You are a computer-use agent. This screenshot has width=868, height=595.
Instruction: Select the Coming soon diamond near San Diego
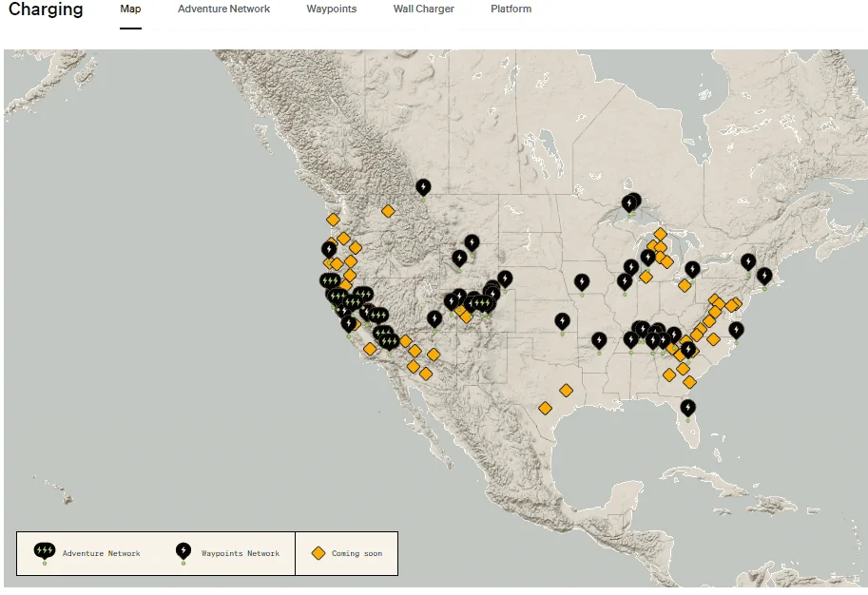click(x=370, y=349)
